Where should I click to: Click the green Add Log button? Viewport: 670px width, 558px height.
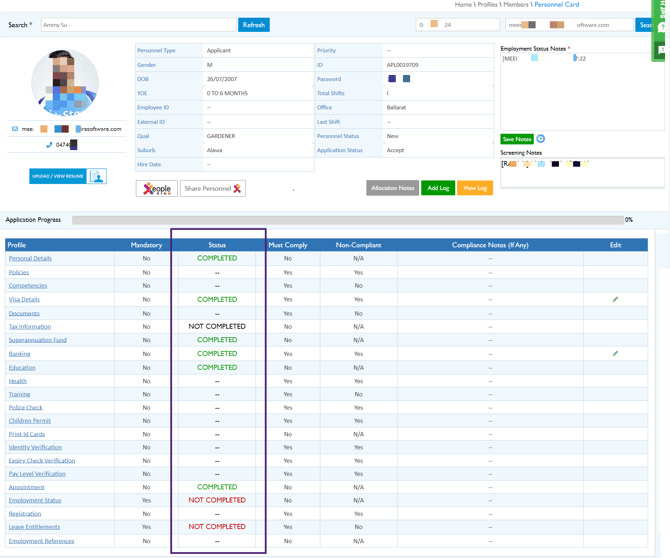tap(438, 188)
